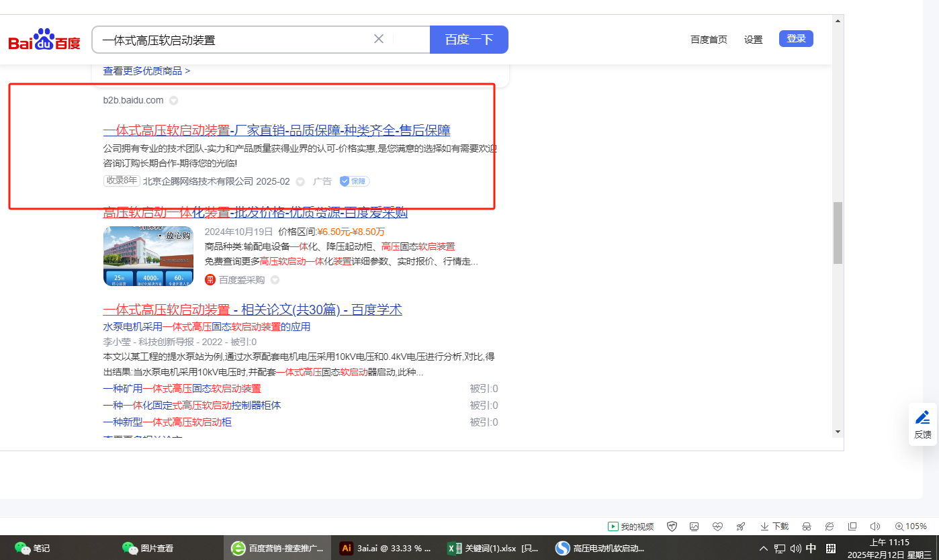This screenshot has width=939, height=560.
Task: Clear the search box with the X icon
Action: click(x=379, y=39)
